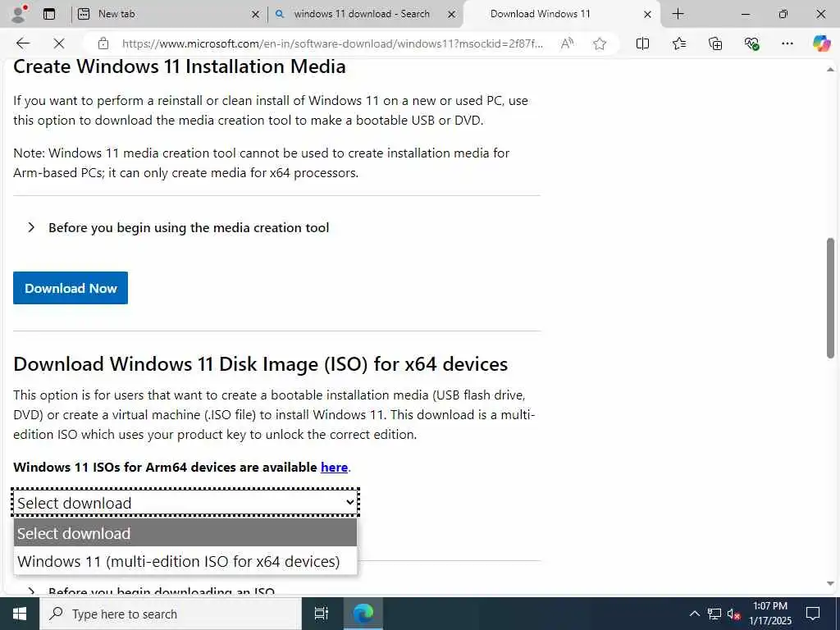
Task: Open the muted volume tray icon
Action: pos(733,614)
